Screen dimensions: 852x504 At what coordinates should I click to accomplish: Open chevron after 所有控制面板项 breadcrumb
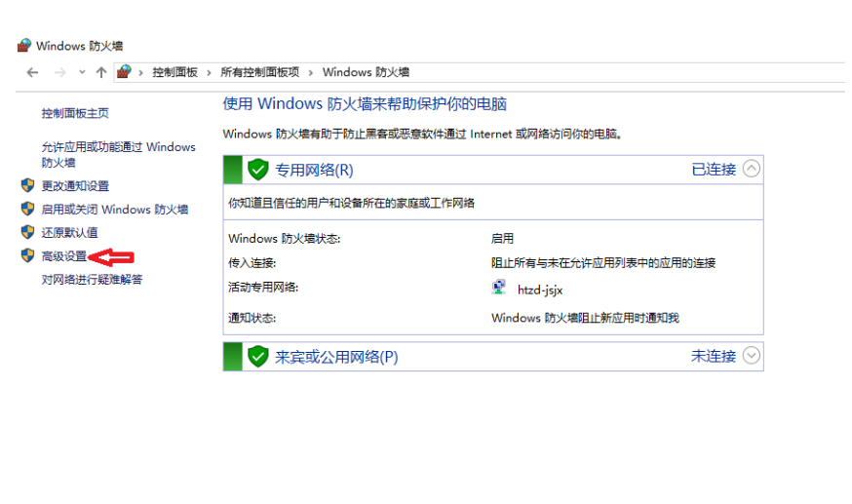coord(311,73)
